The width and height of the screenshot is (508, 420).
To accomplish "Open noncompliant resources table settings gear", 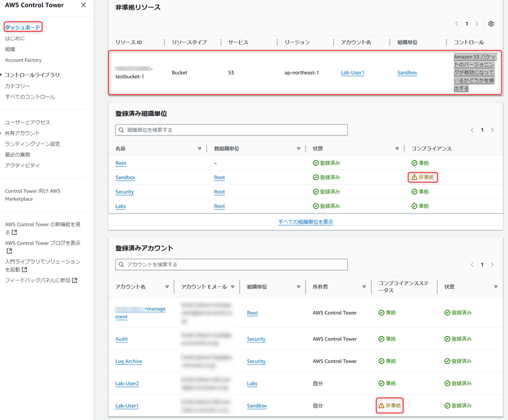I will pyautogui.click(x=491, y=24).
